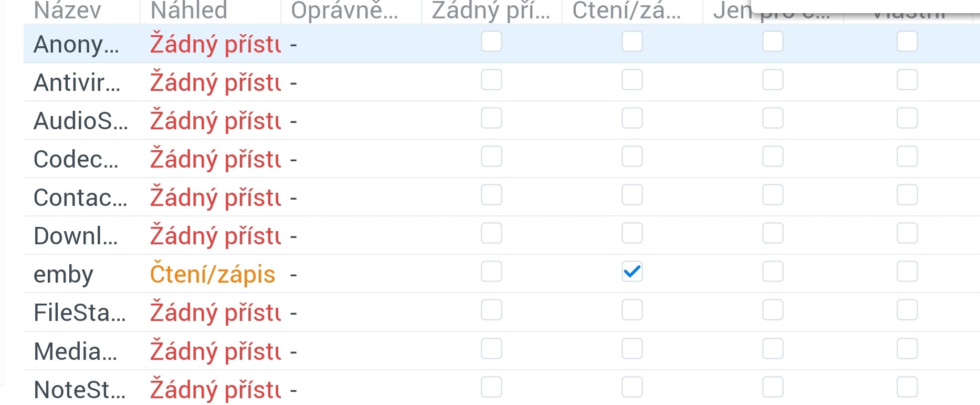Tick Žádný přístup checkbox for emby
980x405 pixels.
click(491, 272)
